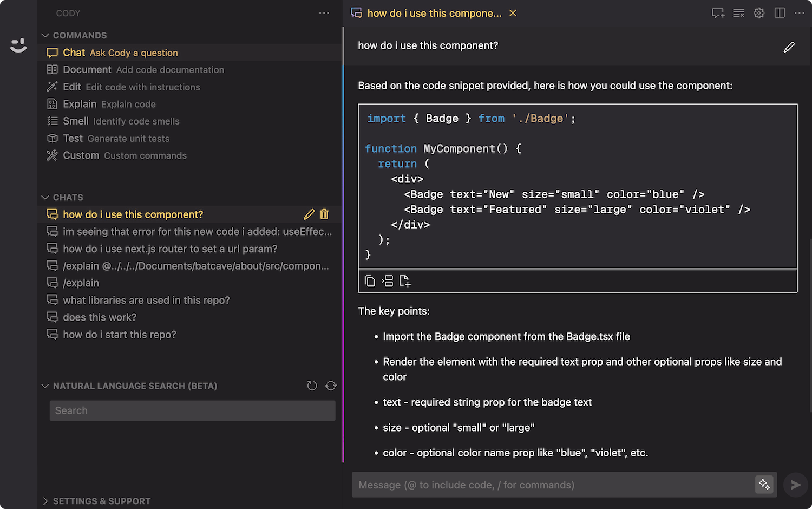
Task: Open Cody settings gear icon
Action: [x=759, y=13]
